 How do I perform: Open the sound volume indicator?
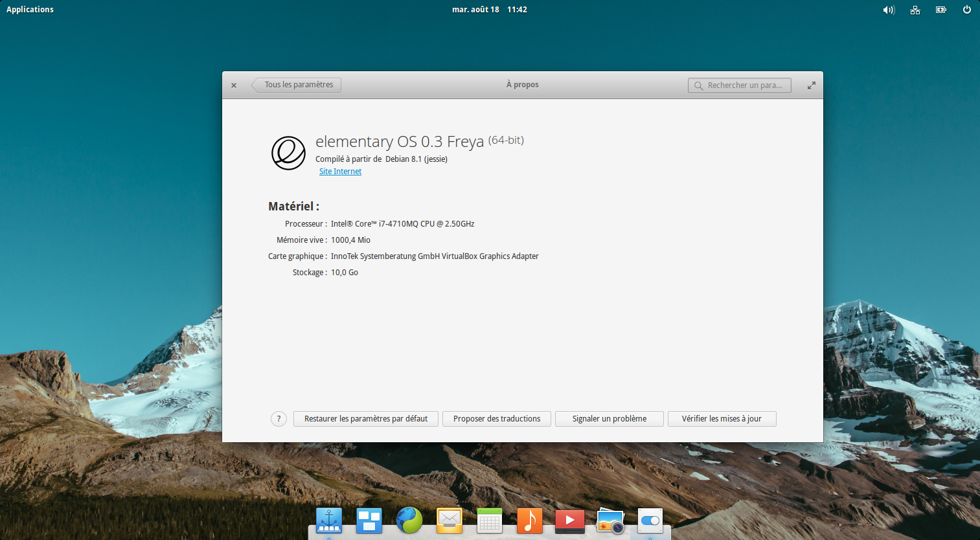click(889, 10)
